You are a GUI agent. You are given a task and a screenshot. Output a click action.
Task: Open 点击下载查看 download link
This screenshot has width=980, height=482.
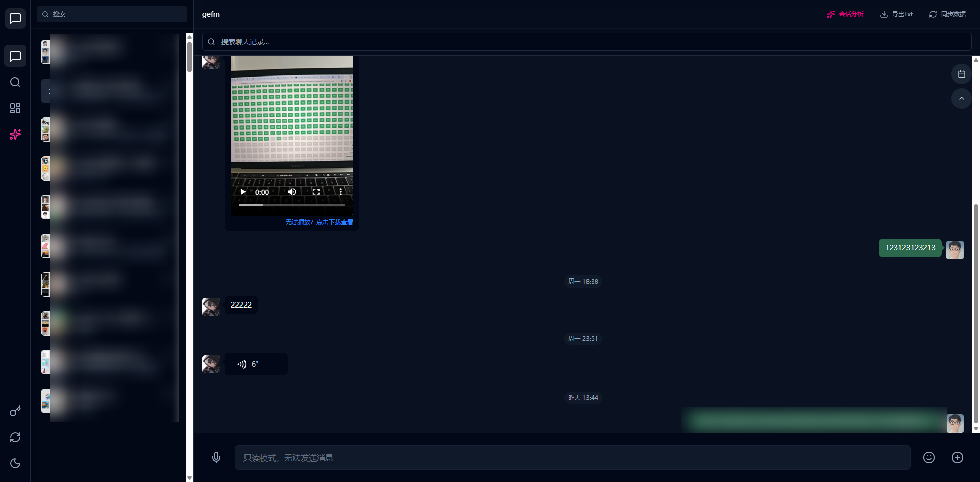pyautogui.click(x=334, y=222)
